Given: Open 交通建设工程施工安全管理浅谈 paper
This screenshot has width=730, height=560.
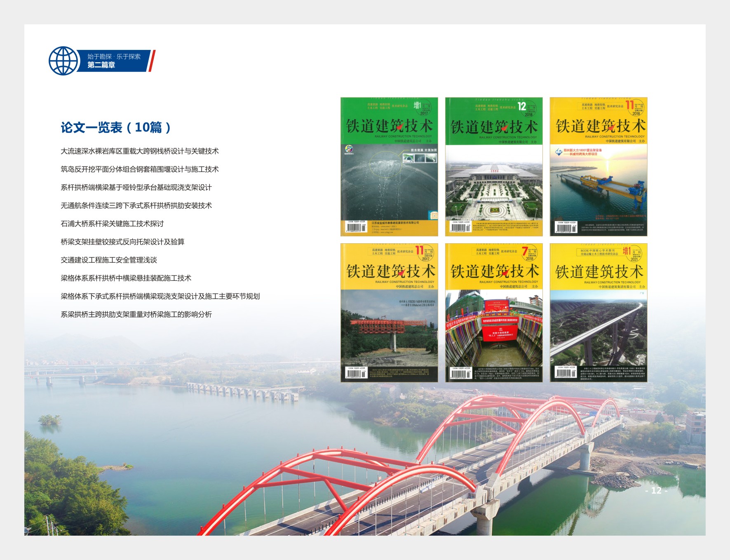Looking at the screenshot, I should click(x=109, y=260).
